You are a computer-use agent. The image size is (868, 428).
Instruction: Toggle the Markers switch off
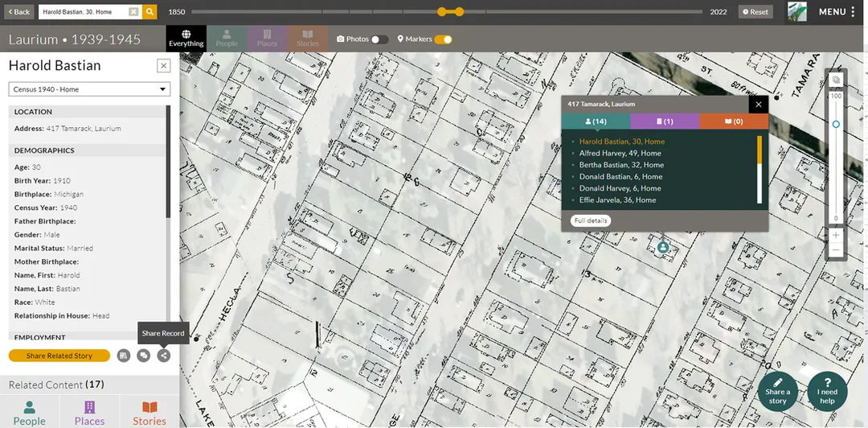pos(443,39)
